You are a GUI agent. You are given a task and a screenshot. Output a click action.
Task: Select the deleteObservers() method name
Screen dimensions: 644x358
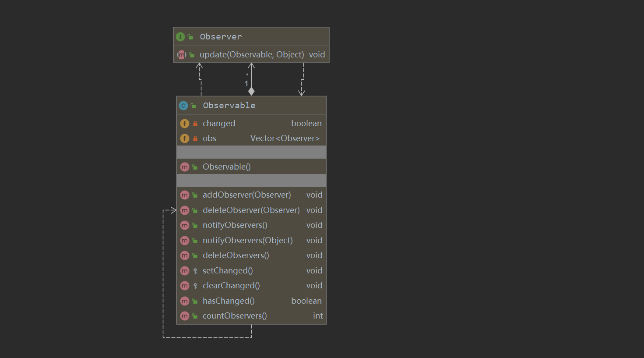(236, 255)
